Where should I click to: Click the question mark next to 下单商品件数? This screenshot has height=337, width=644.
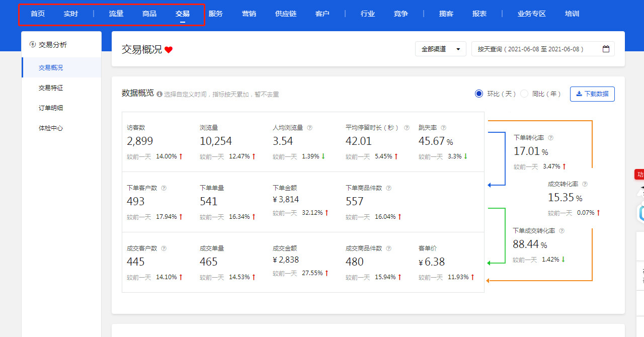coord(388,188)
